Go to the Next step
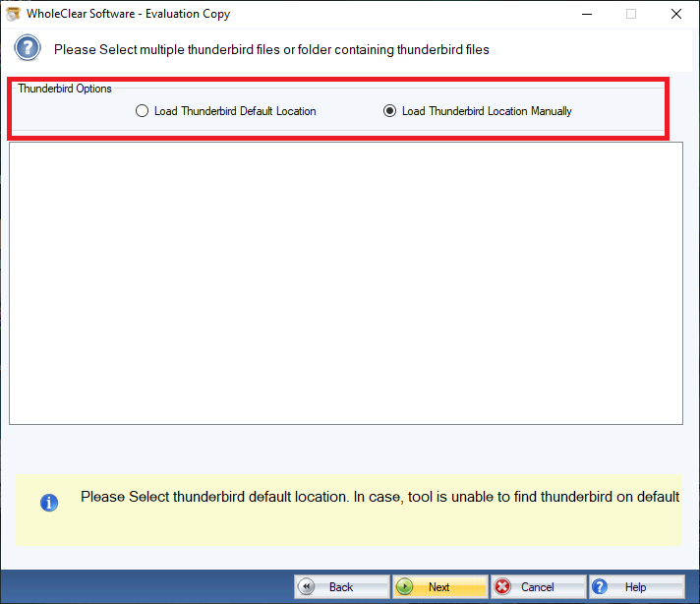 440,586
